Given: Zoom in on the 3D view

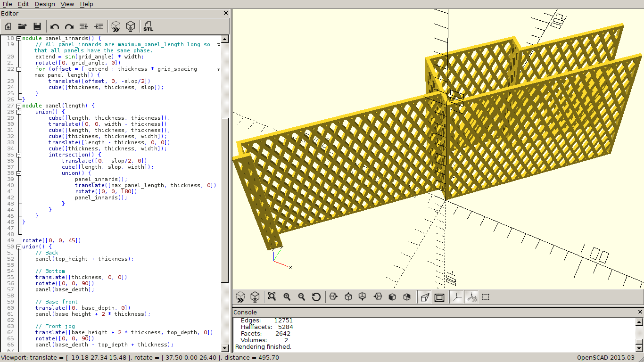Looking at the screenshot, I should pos(287,297).
